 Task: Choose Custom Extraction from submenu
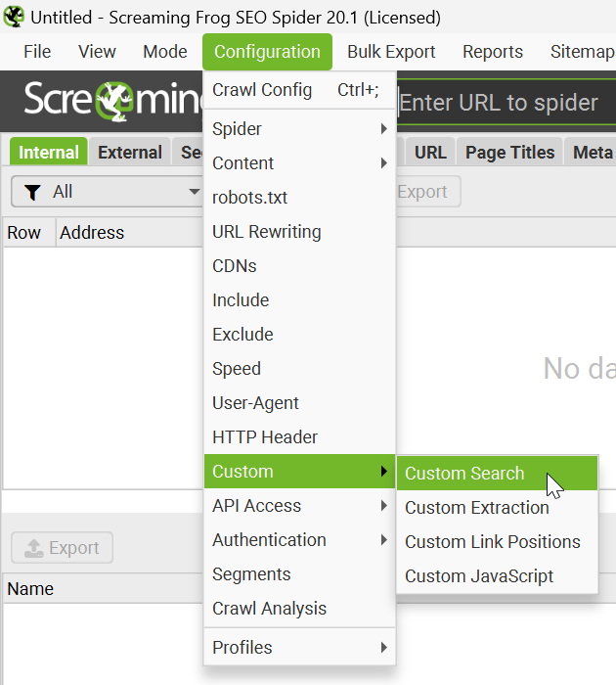tap(497, 507)
